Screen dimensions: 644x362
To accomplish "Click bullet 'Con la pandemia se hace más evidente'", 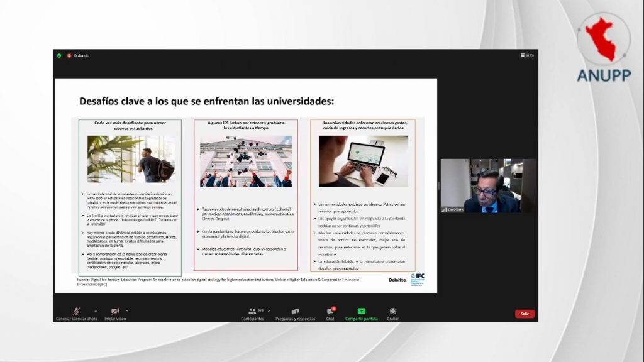I will tap(247, 234).
